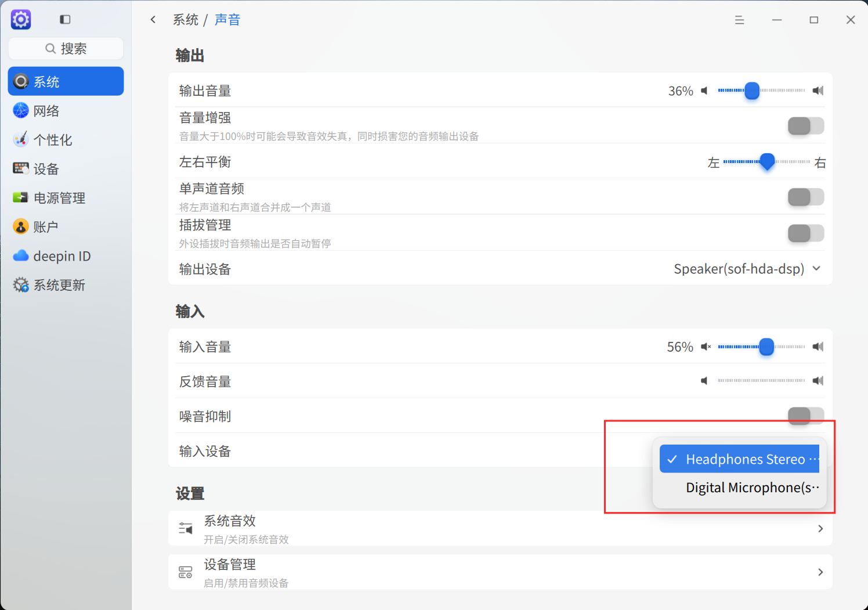Viewport: 868px width, 610px height.
Task: Go back using the left arrow
Action: [x=153, y=20]
